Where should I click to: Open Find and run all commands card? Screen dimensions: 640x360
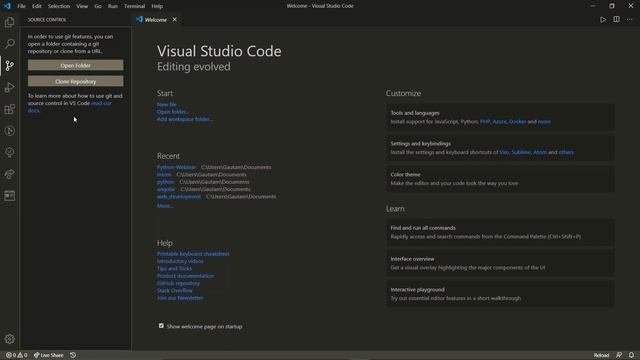[x=500, y=232]
